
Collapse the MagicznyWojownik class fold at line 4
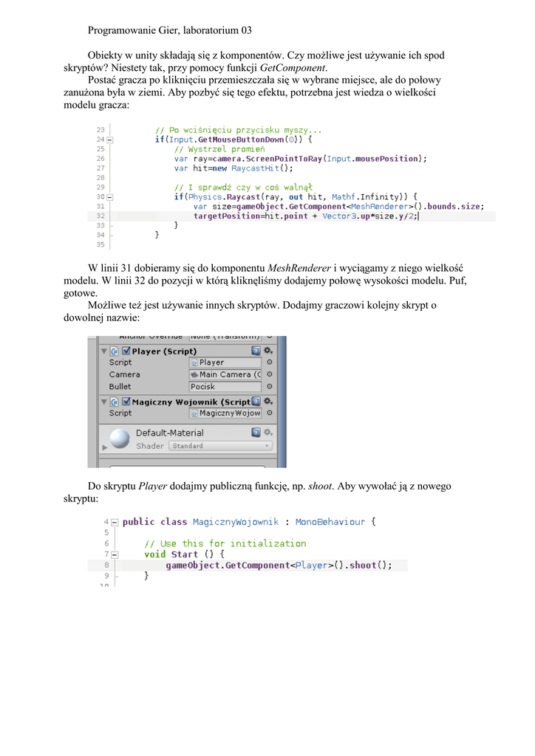click(x=115, y=522)
